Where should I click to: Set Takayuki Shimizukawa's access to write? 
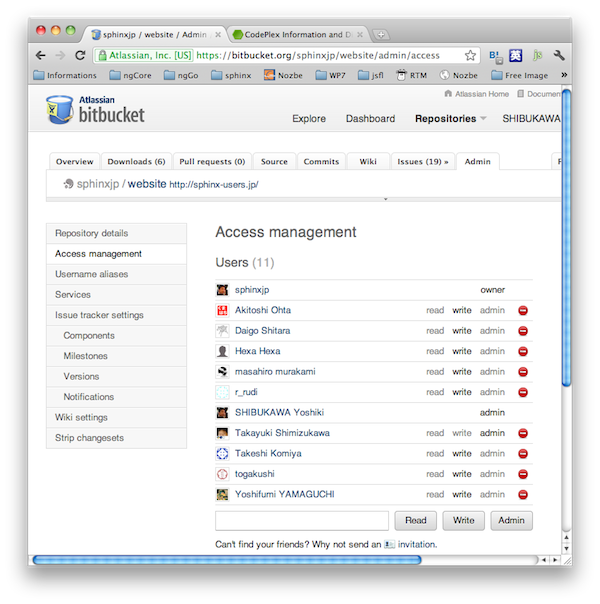[x=462, y=433]
